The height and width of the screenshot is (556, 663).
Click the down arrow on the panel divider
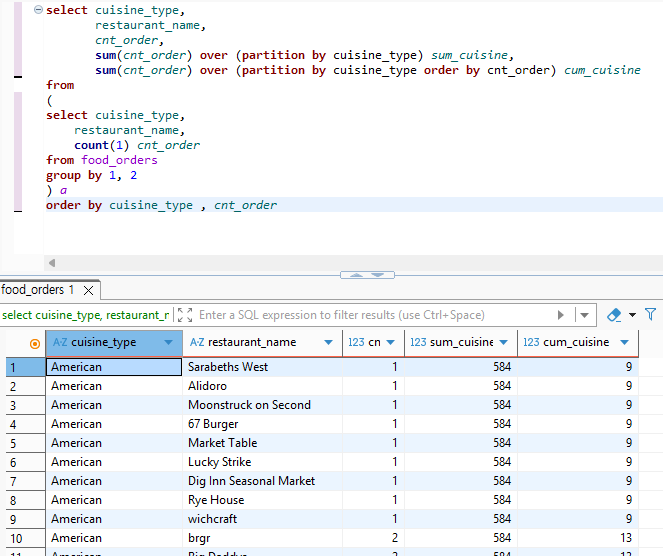[378, 275]
